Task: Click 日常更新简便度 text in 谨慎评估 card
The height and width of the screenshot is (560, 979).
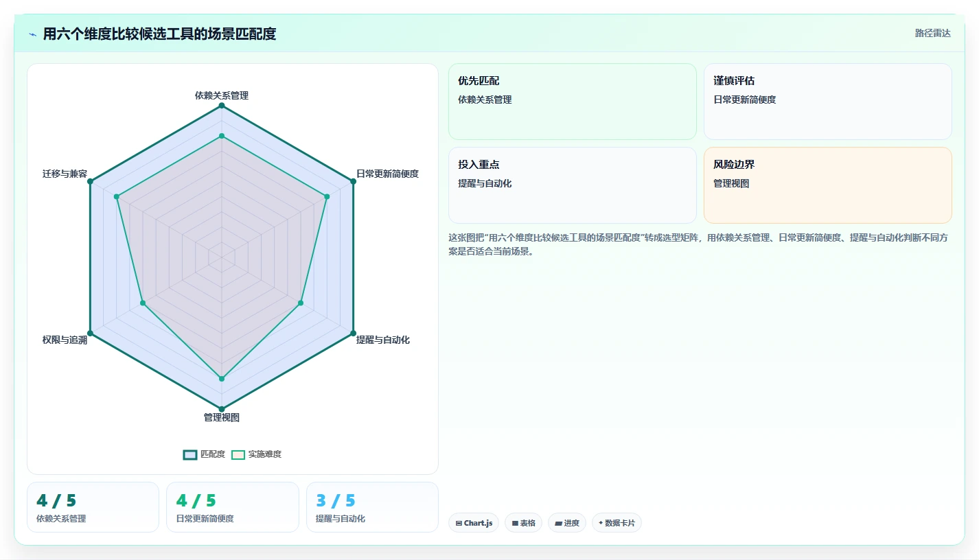Action: pyautogui.click(x=745, y=100)
